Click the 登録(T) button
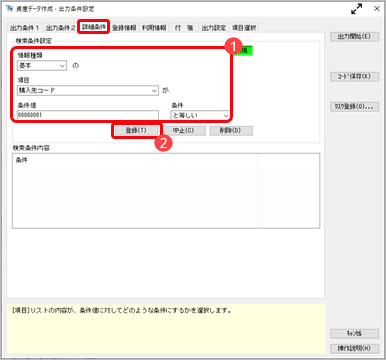This screenshot has height=360, width=386. [x=136, y=130]
